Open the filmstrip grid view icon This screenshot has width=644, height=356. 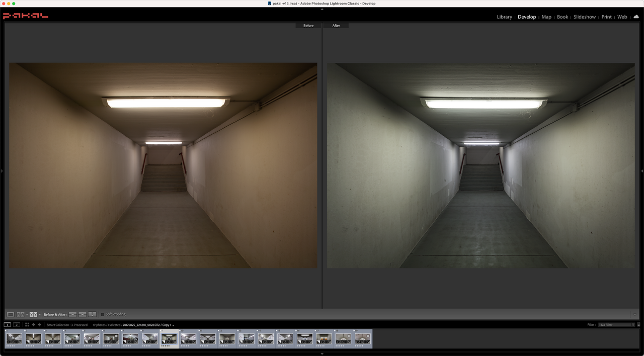(x=27, y=325)
